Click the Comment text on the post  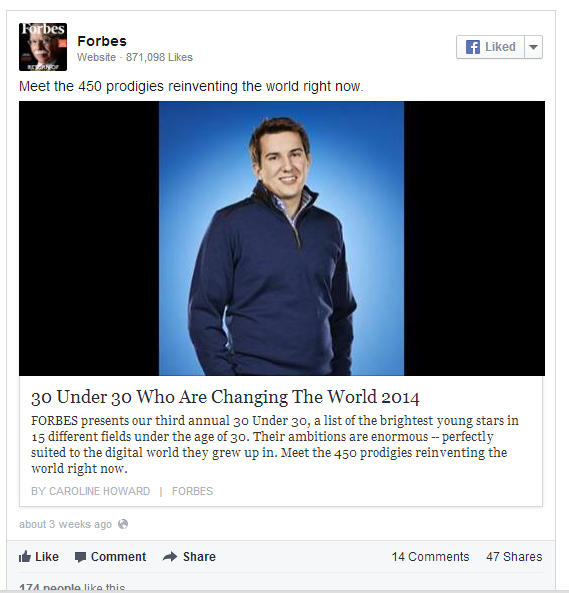[118, 557]
